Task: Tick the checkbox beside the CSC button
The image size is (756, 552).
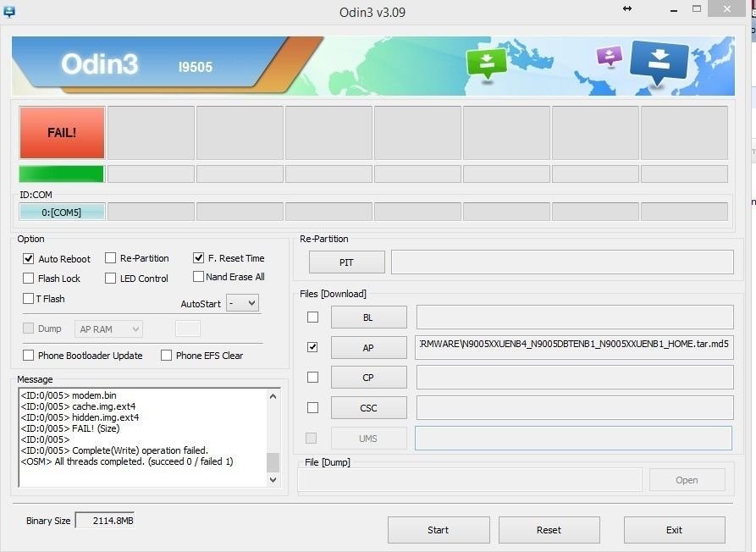Action: click(313, 408)
